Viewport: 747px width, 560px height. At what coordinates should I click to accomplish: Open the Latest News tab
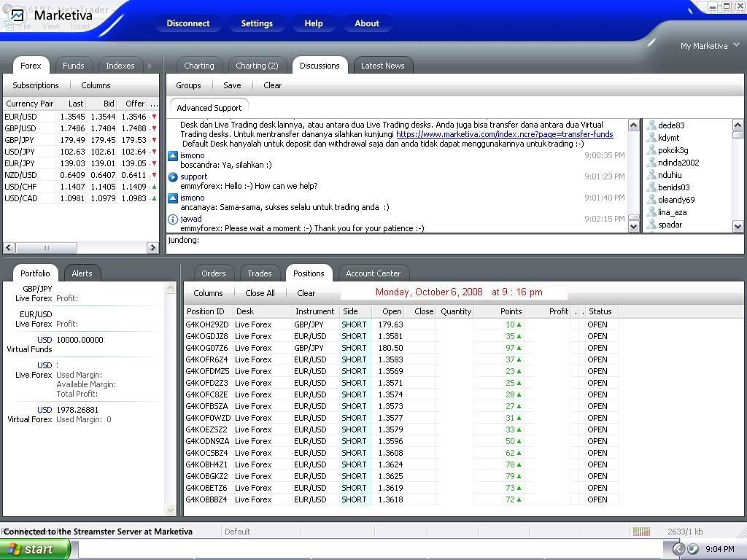click(x=382, y=66)
